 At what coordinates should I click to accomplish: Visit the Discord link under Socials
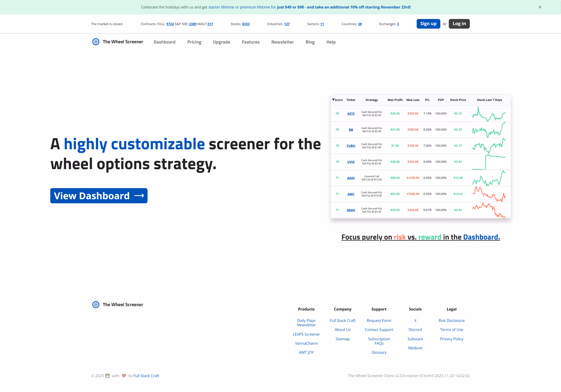click(415, 329)
